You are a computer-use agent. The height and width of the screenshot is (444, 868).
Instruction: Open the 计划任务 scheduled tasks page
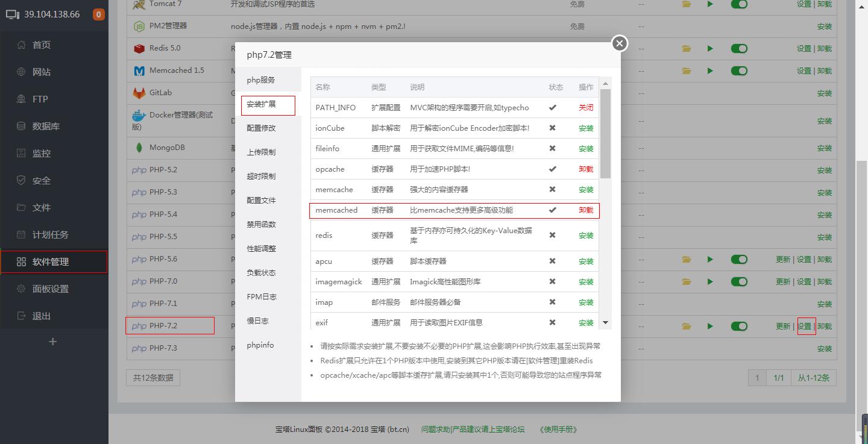pos(50,235)
